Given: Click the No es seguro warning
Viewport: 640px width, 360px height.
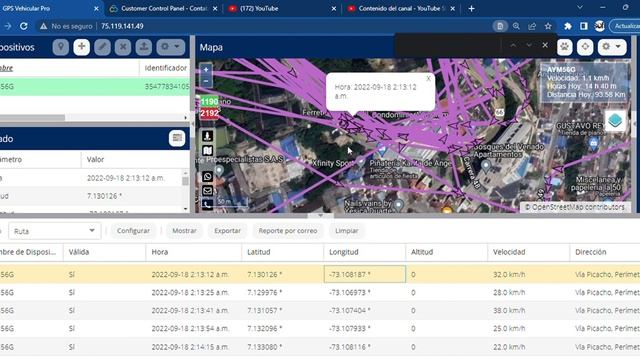Looking at the screenshot, I should pyautogui.click(x=66, y=26).
